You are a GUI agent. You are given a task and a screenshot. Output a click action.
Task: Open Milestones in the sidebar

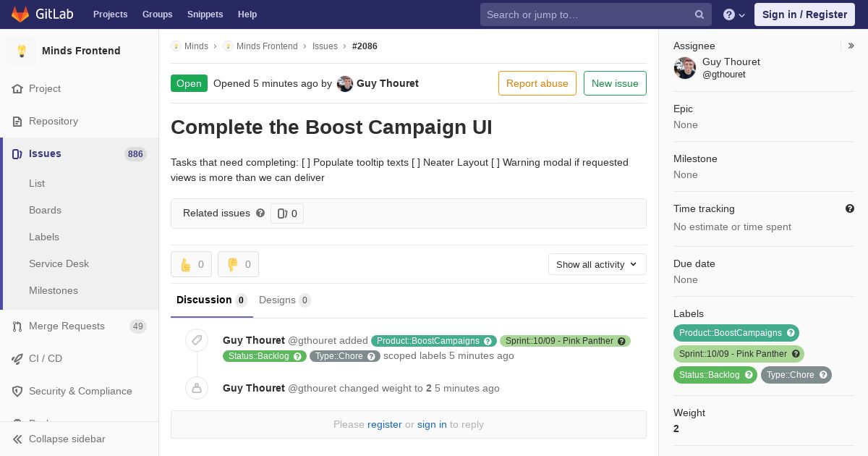(x=54, y=290)
